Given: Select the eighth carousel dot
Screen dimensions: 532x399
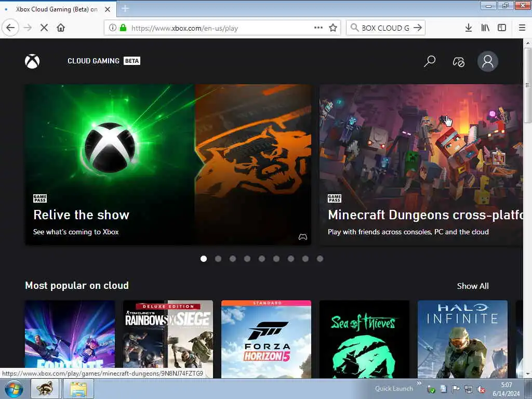Looking at the screenshot, I should (x=305, y=259).
